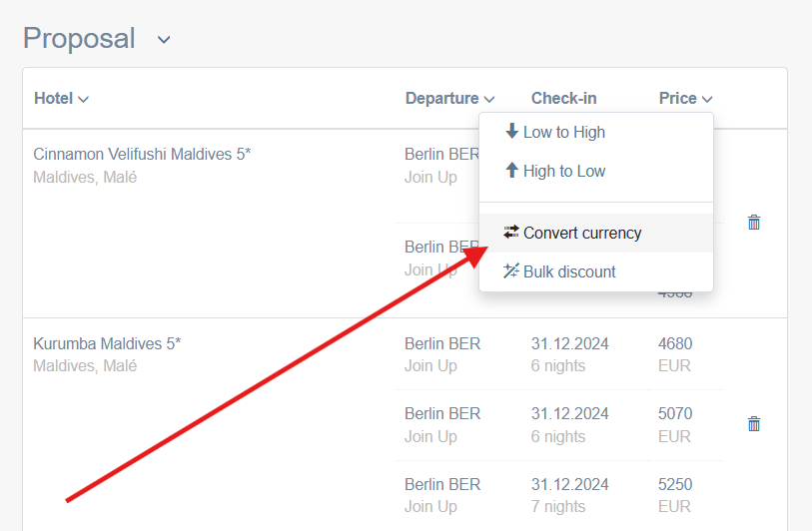
Task: Open Cinnamon Velifushi Maldives 5* hotel
Action: click(142, 155)
